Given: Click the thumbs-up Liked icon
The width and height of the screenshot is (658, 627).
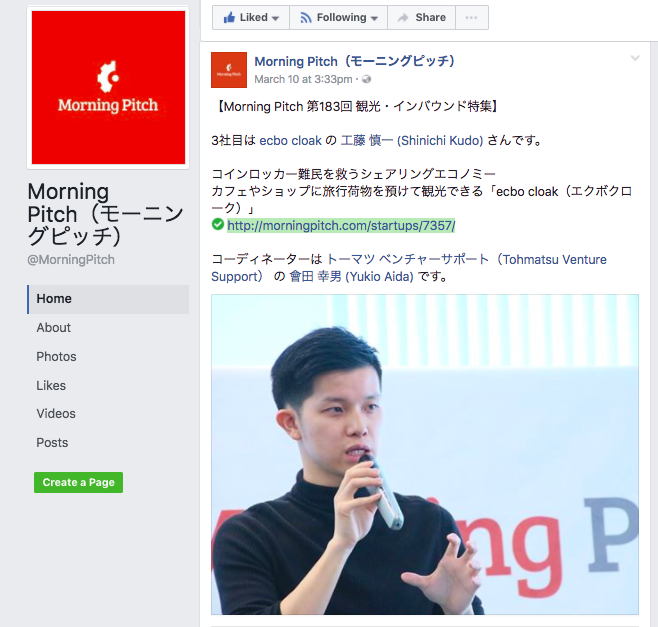Looking at the screenshot, I should point(229,17).
